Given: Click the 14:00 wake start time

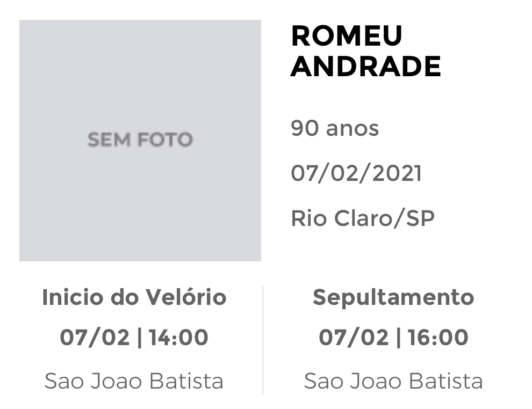Looking at the screenshot, I should [178, 338].
